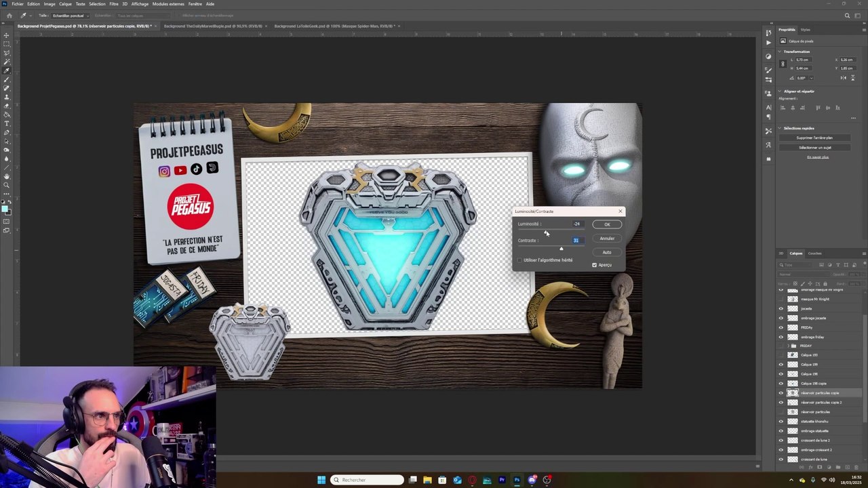Collapse the Transformation section
This screenshot has width=868, height=488.
click(x=779, y=52)
